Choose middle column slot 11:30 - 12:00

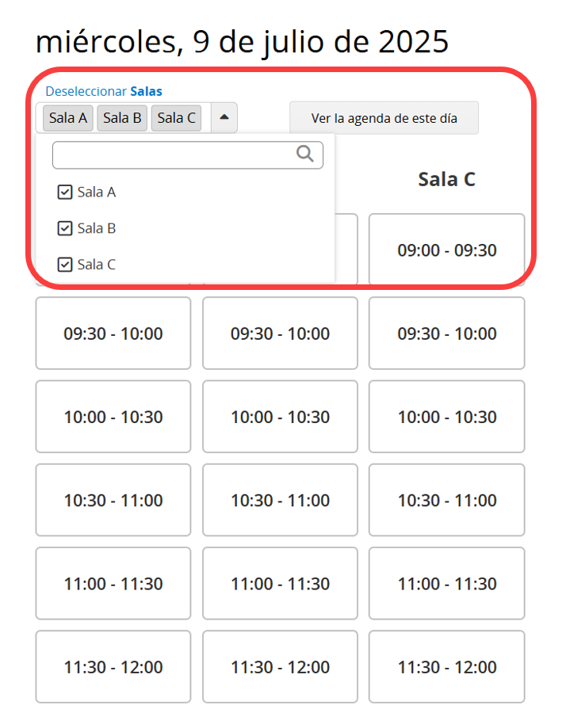pyautogui.click(x=280, y=667)
